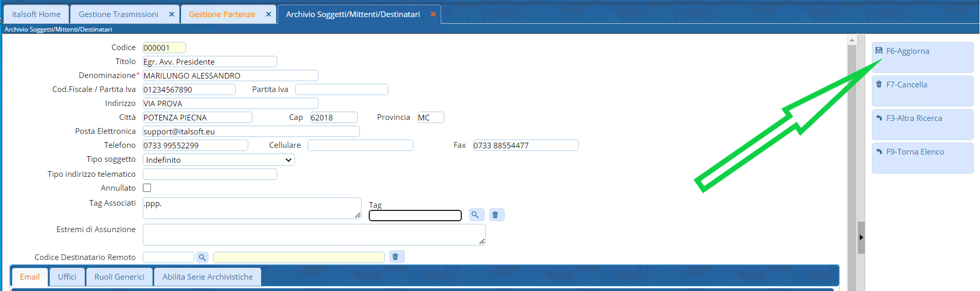Focus the Posta Elettronica email field
Screen dimensions: 980x291
(x=251, y=132)
